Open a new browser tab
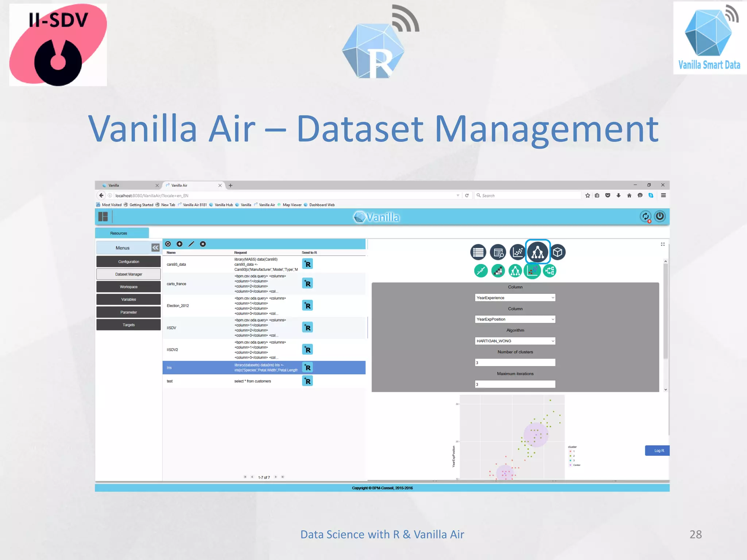Image resolution: width=747 pixels, height=560 pixels. coord(231,185)
